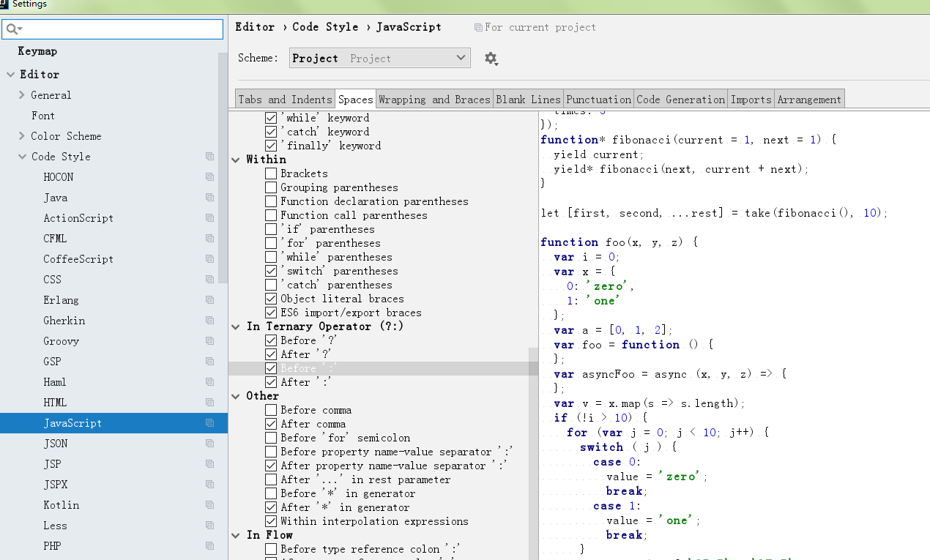Click the project icon beside JSPX
This screenshot has width=930, height=560.
[209, 485]
